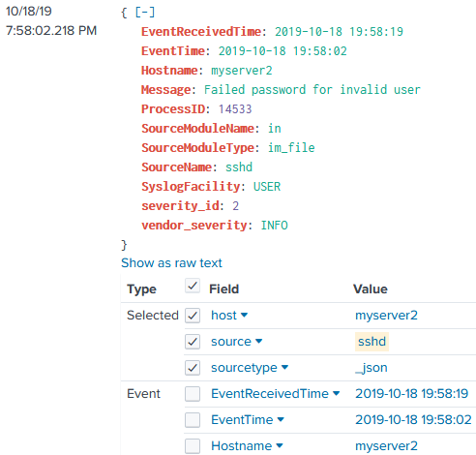Screen dimensions: 476x455
Task: Click JSON Hostname value myserver2
Action: [242, 71]
